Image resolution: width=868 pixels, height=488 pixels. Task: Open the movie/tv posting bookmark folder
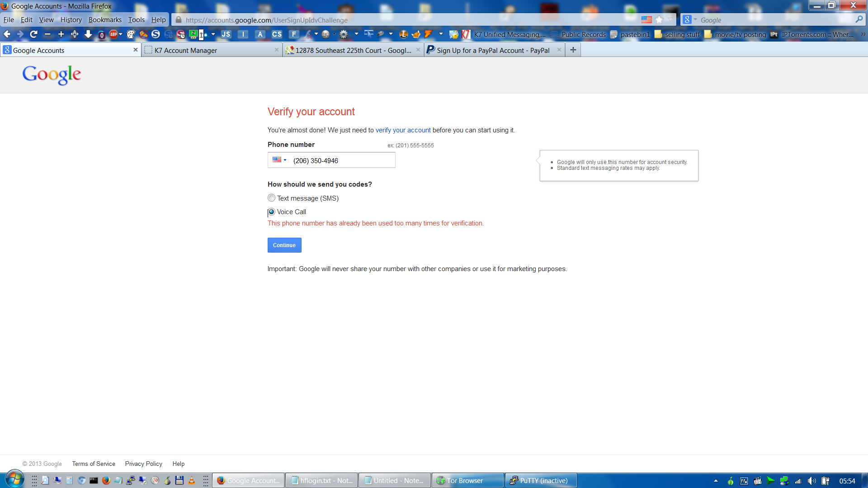tap(735, 34)
